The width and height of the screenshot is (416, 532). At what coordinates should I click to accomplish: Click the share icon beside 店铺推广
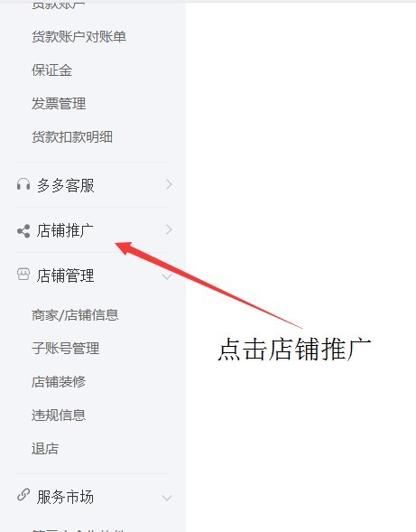pos(23,231)
